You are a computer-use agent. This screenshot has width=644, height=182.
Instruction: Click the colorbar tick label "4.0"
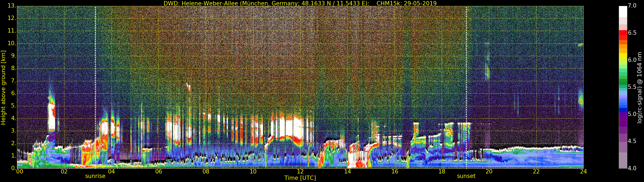click(x=632, y=168)
